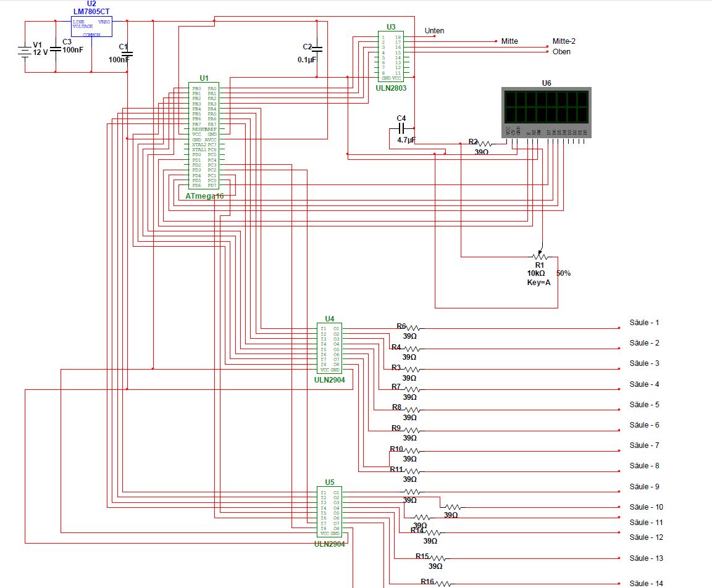Click the 'U4' reference designator

tap(330, 319)
